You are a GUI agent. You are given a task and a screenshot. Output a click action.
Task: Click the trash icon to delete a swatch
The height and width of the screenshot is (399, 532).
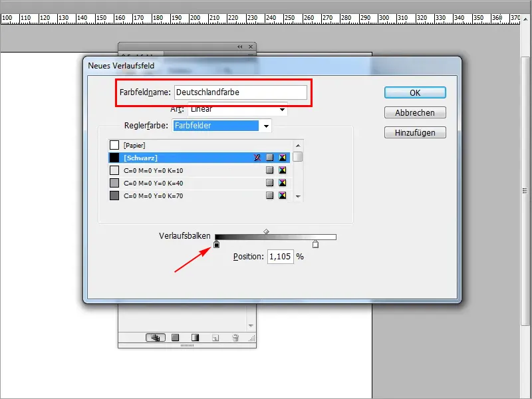[x=235, y=337]
